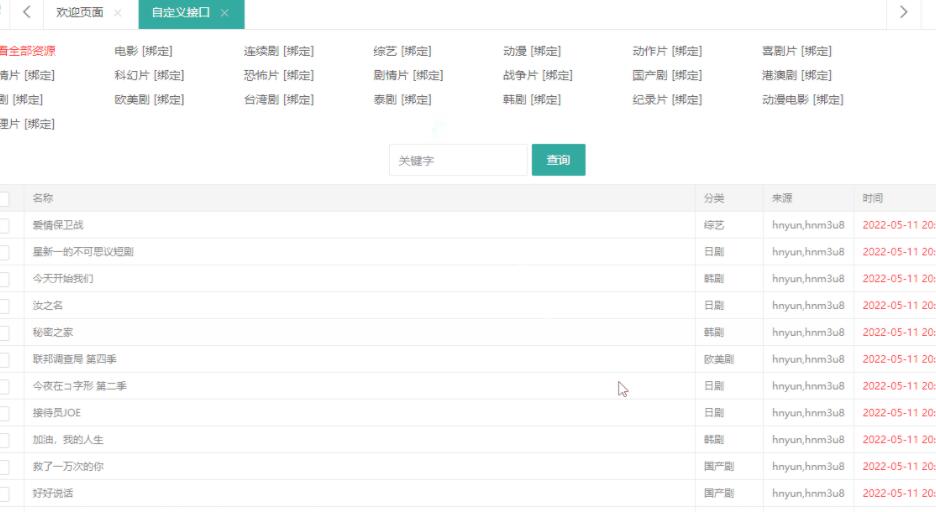This screenshot has height=512, width=936.
Task: Select the checkbox for 秘密之家
Action: [4, 333]
